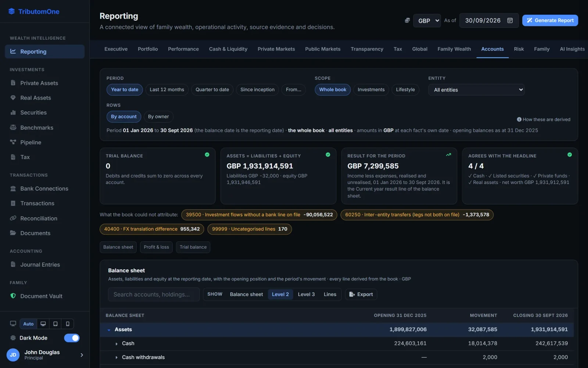588x368 pixels.
Task: Open Private Assets in the sidebar
Action: tap(44, 83)
